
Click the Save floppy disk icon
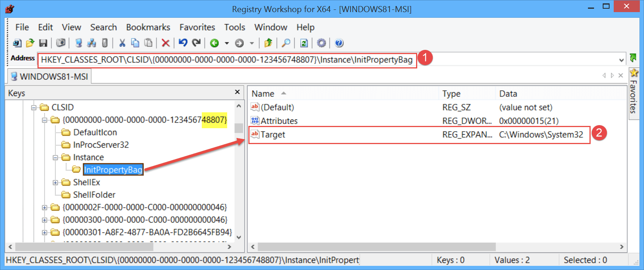click(x=43, y=43)
